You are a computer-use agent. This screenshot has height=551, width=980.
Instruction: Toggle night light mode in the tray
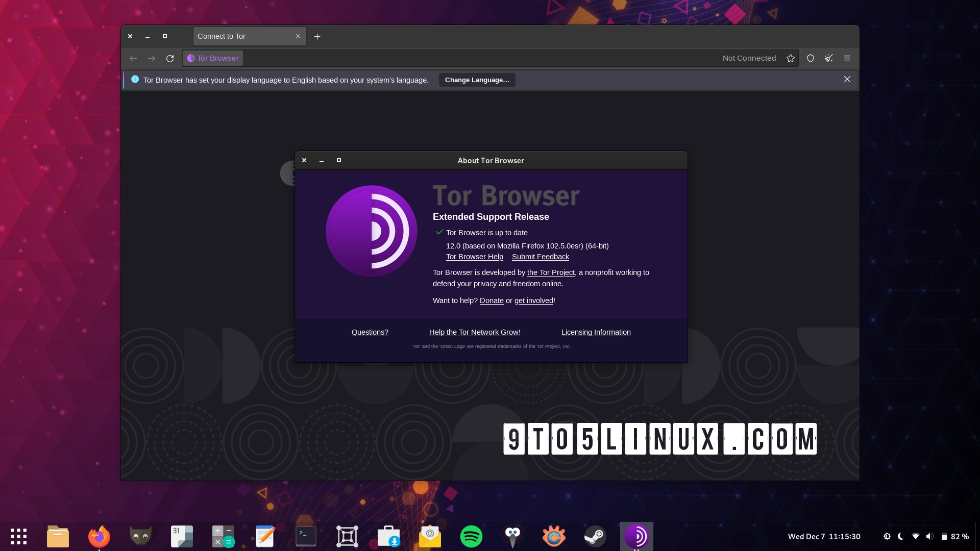[x=900, y=536]
